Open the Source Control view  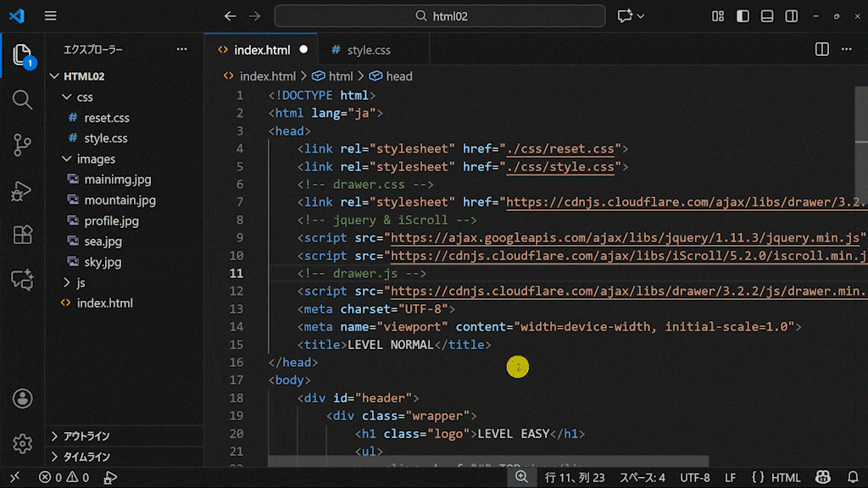[x=22, y=146]
